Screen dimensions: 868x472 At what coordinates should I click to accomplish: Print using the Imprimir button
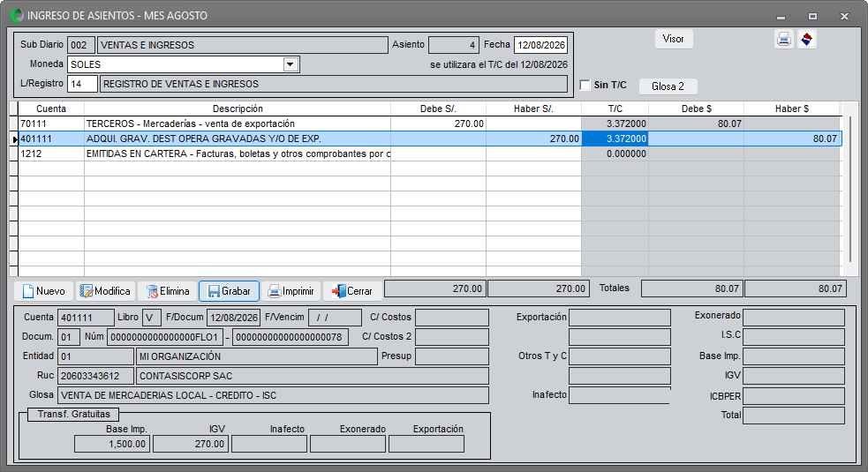pos(291,291)
